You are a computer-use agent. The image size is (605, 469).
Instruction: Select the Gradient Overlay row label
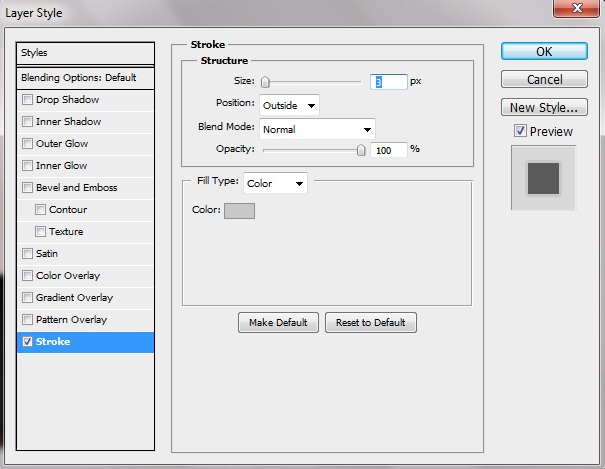[74, 297]
